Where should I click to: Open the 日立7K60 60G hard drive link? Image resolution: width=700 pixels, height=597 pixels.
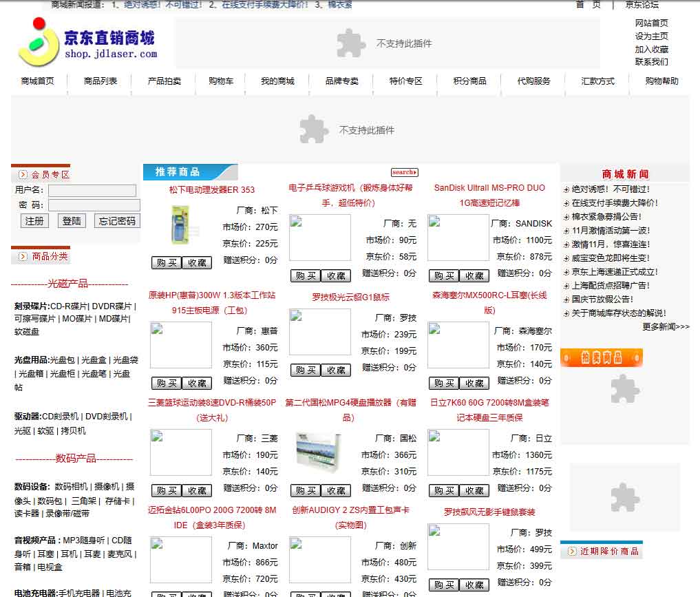tap(490, 410)
